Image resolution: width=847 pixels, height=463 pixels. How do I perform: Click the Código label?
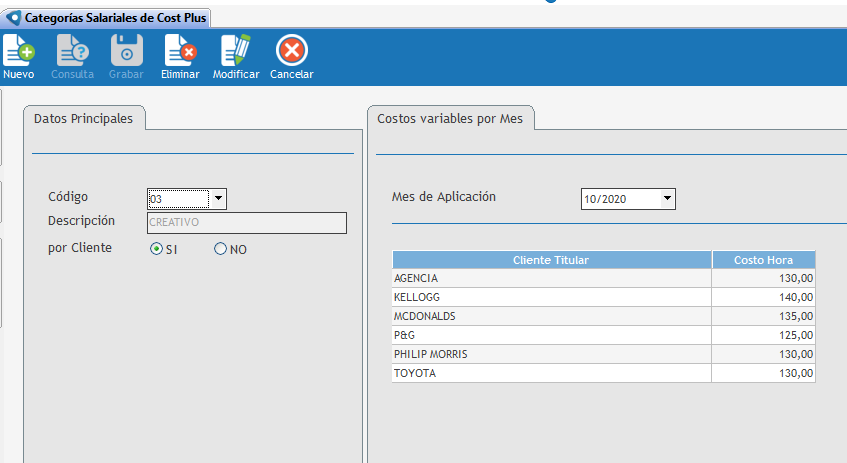[x=68, y=197]
